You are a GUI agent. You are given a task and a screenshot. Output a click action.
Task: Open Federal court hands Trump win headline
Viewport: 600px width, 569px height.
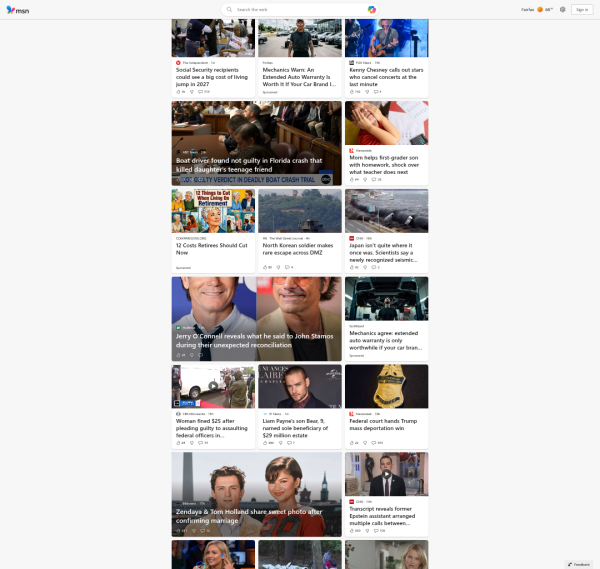coord(383,424)
